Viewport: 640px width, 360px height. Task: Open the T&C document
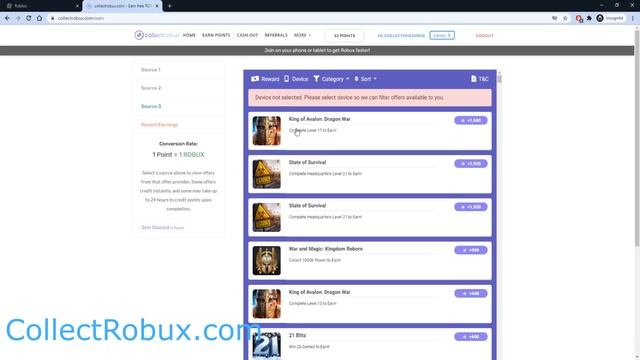click(x=480, y=79)
